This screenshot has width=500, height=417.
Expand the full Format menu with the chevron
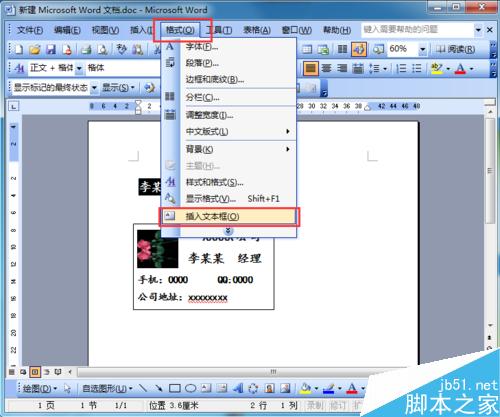[x=228, y=231]
